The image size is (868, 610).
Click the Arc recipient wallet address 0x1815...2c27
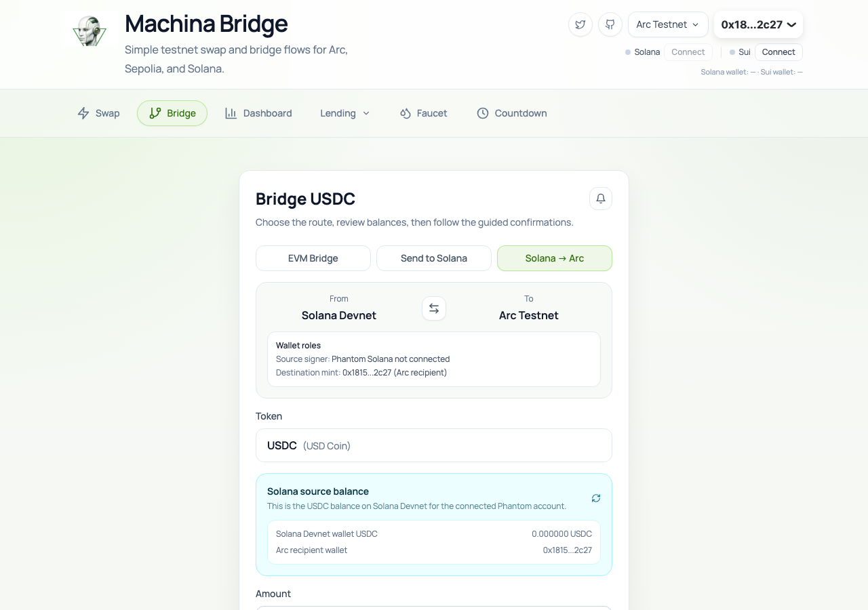(568, 550)
